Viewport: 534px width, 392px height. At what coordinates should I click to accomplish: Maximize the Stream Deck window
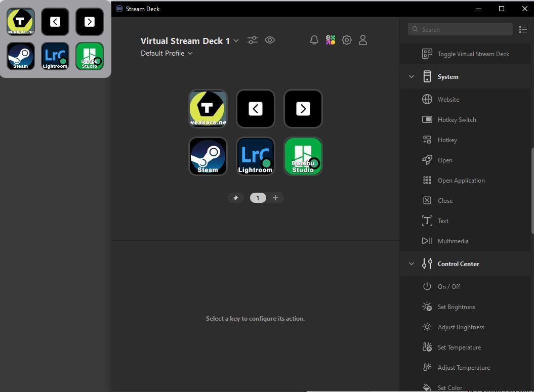[502, 9]
